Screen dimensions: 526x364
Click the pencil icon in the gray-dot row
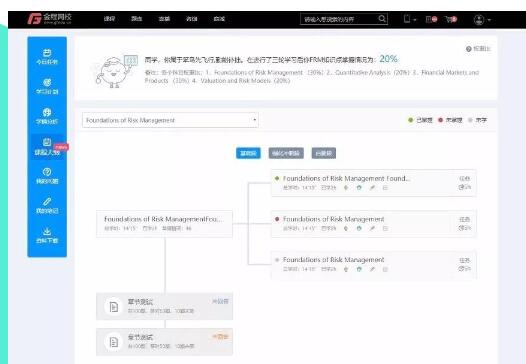[372, 269]
